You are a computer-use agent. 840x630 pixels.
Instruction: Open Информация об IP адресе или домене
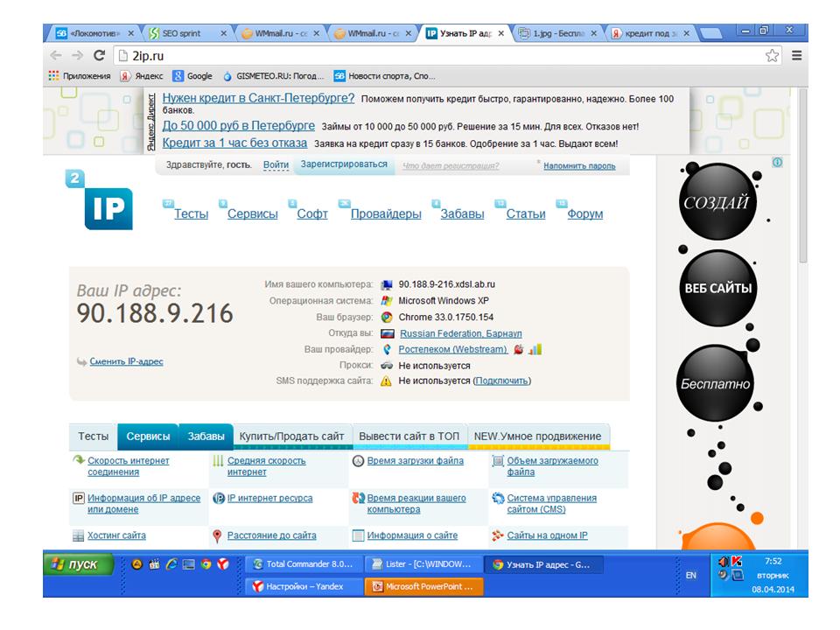click(x=143, y=504)
